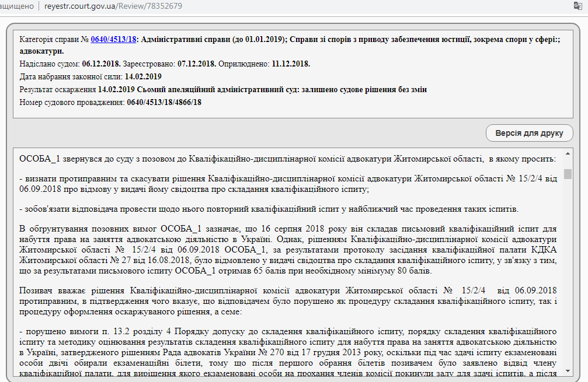Image resolution: width=588 pixels, height=382 pixels.
Task: Click the proceeding number 0640/4513/18/4866/18
Action: [164, 102]
